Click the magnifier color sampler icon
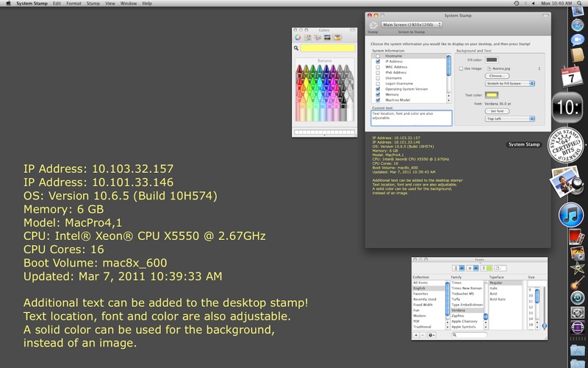This screenshot has width=588, height=368. tap(297, 49)
